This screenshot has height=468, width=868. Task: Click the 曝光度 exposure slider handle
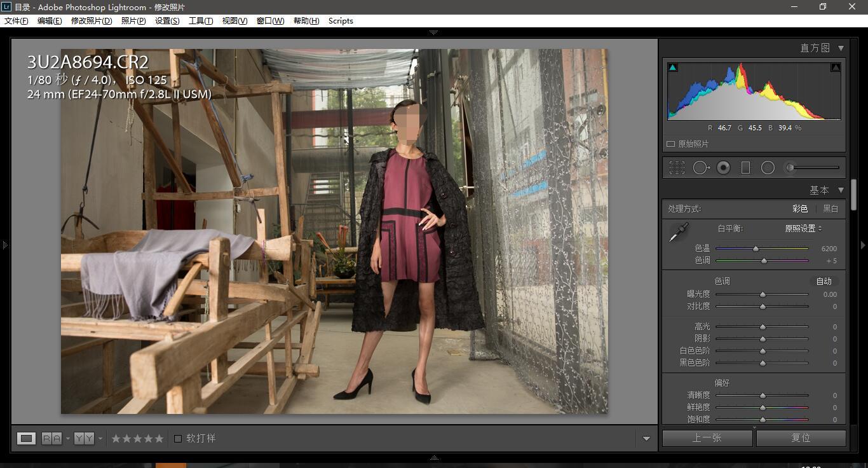[x=763, y=294]
